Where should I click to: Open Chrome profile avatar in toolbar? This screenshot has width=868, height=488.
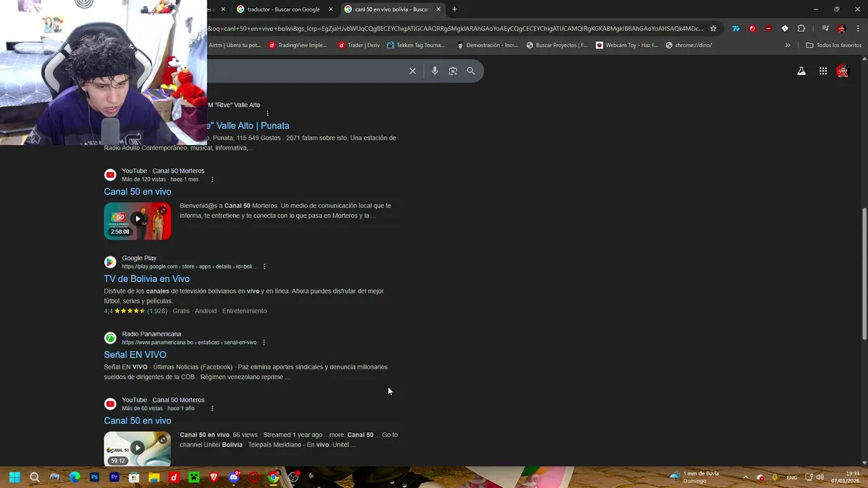point(842,28)
